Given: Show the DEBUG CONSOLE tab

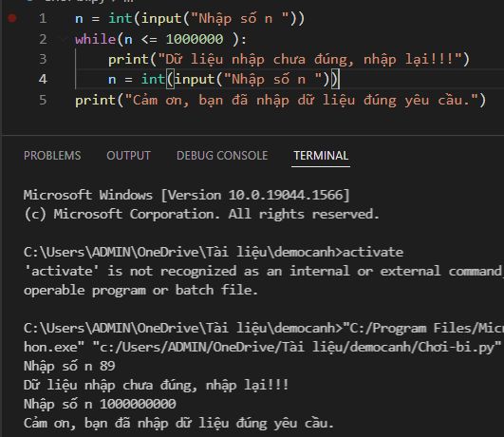Looking at the screenshot, I should click(222, 156).
